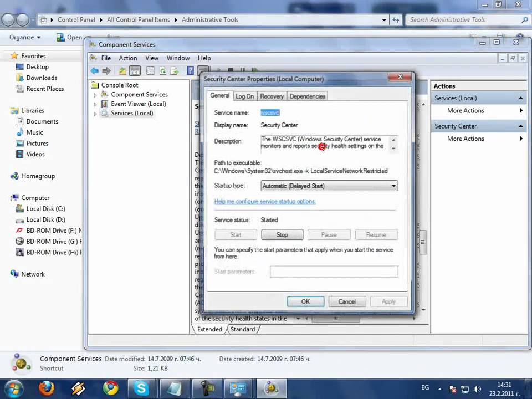Switch to the Dependencies tab
Image resolution: width=532 pixels, height=399 pixels.
308,96
